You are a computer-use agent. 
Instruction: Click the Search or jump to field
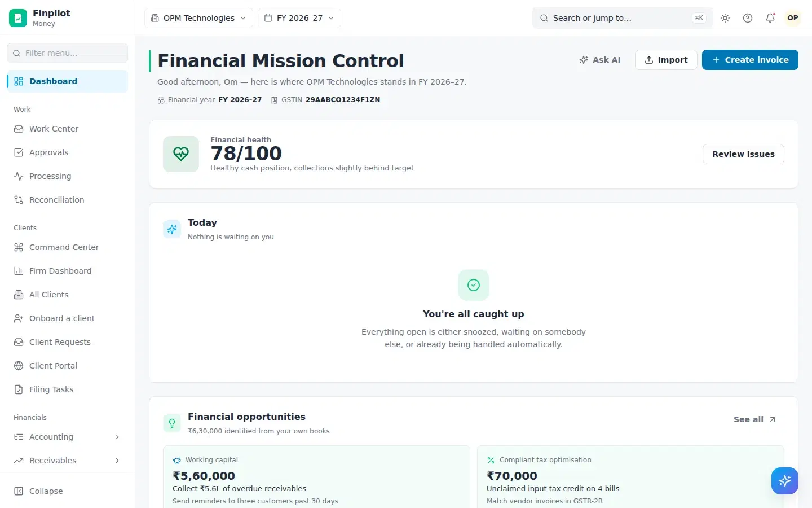tap(623, 18)
